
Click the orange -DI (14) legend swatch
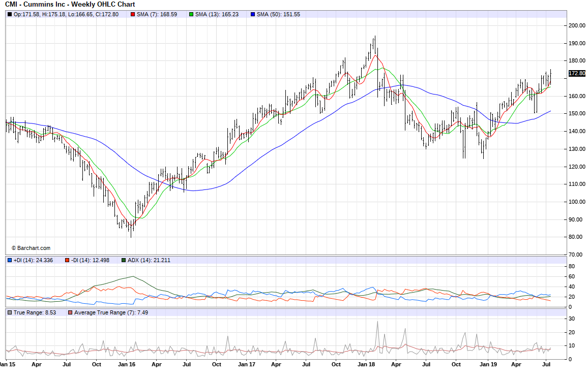tap(67, 261)
